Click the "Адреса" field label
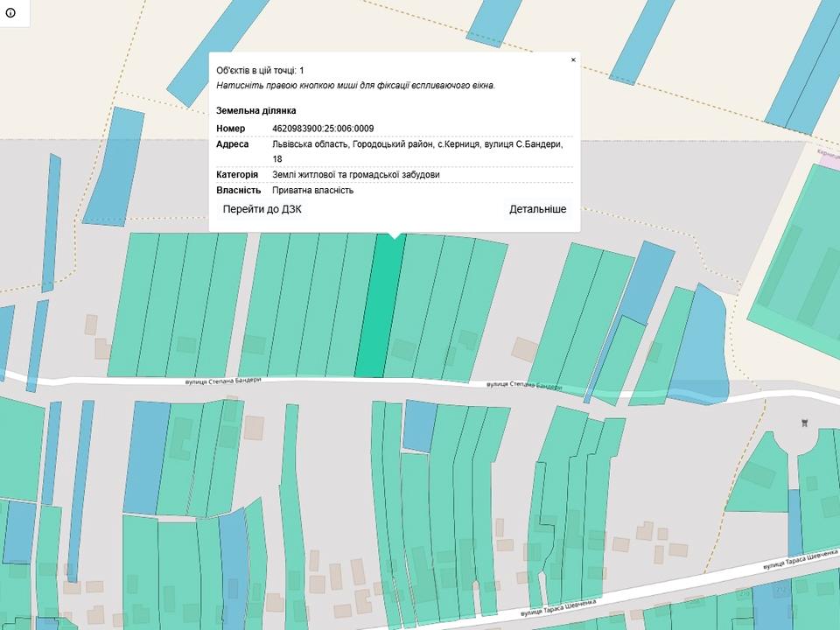Screen dimensions: 840x630 point(232,144)
